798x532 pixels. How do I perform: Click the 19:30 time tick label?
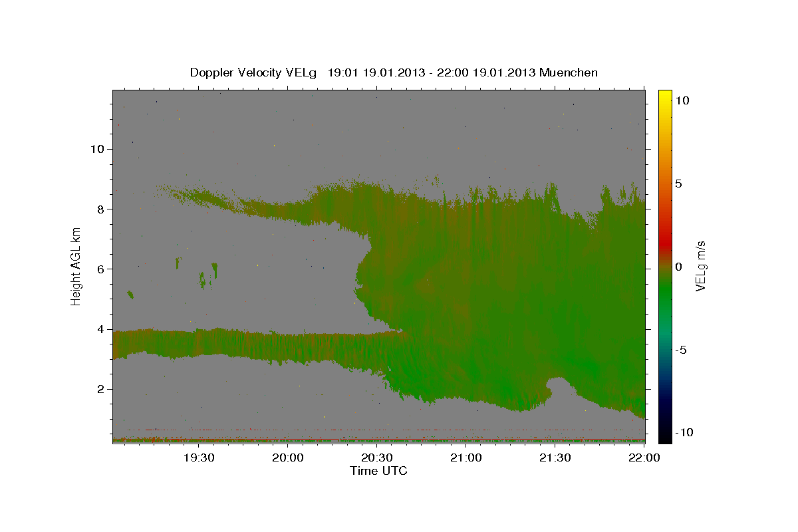point(198,458)
